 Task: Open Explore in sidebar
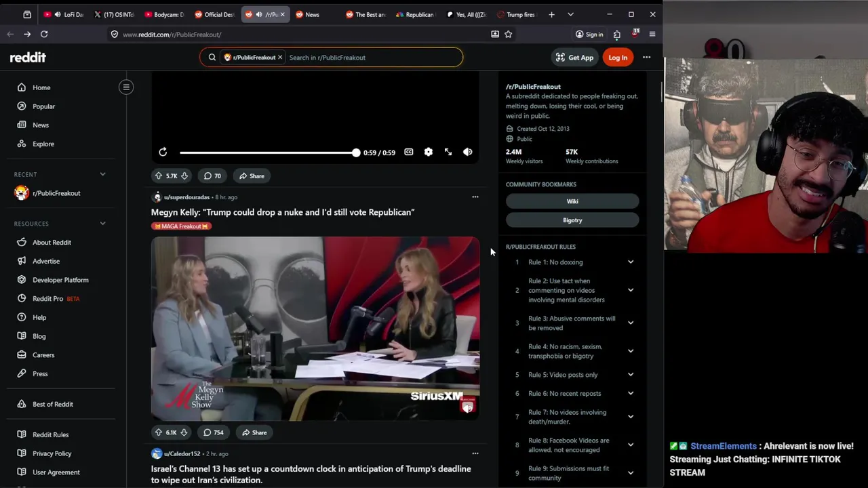(43, 144)
